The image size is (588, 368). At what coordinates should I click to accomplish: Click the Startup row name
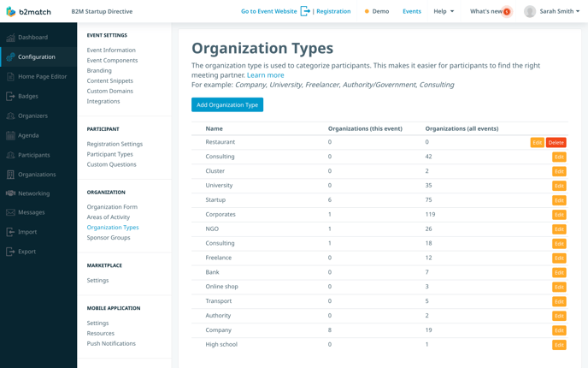tap(215, 199)
